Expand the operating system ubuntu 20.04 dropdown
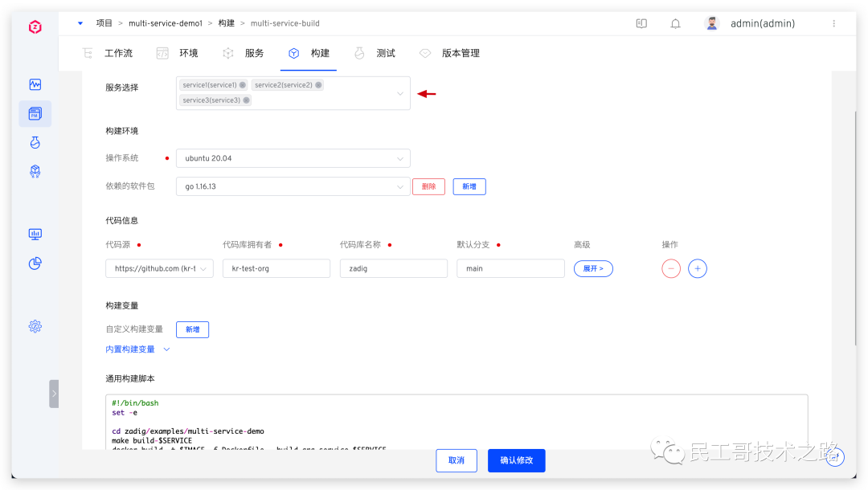 293,158
